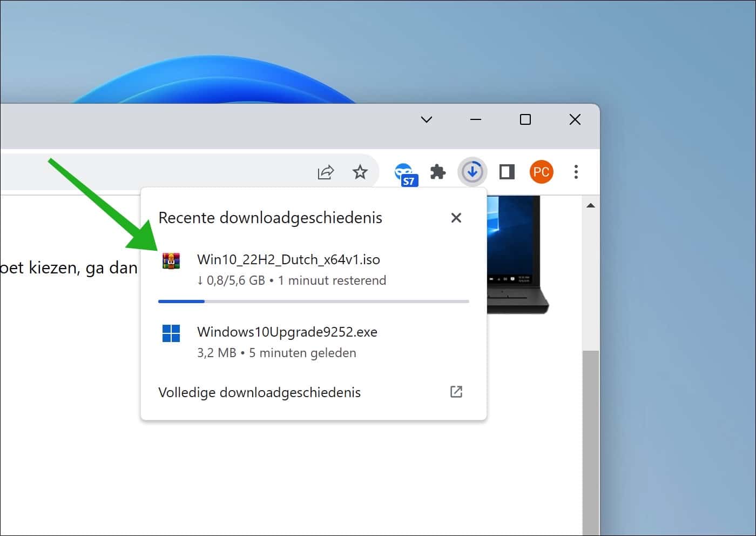Viewport: 756px width, 536px height.
Task: Open the S7 extension icon
Action: pyautogui.click(x=404, y=172)
